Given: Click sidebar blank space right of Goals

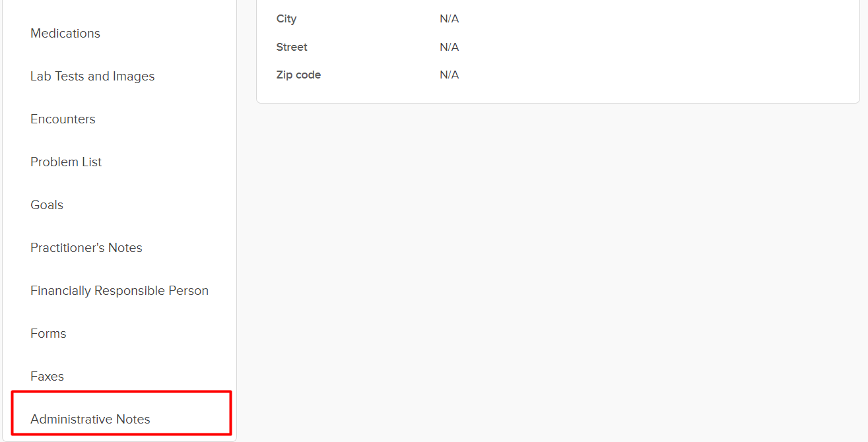Looking at the screenshot, I should coord(152,205).
